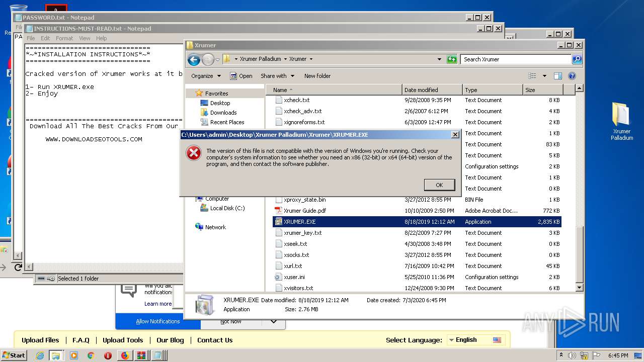Sort files by the Size column
The height and width of the screenshot is (362, 644).
(543, 90)
